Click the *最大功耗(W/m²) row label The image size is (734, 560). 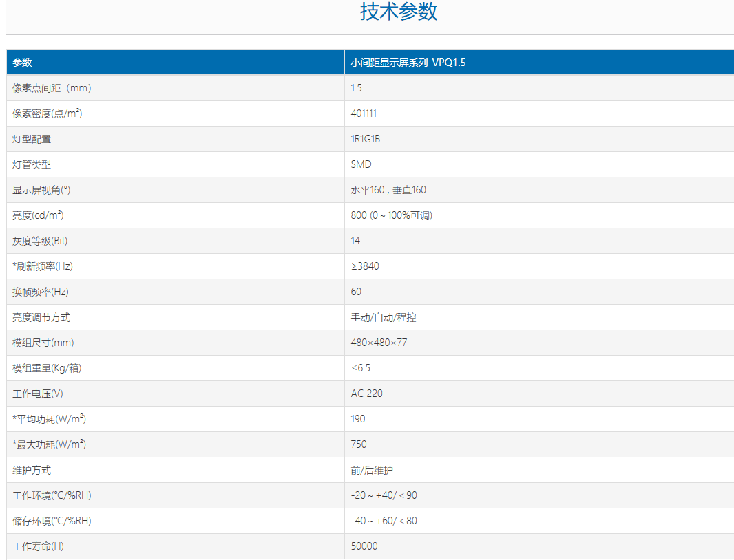(49, 444)
